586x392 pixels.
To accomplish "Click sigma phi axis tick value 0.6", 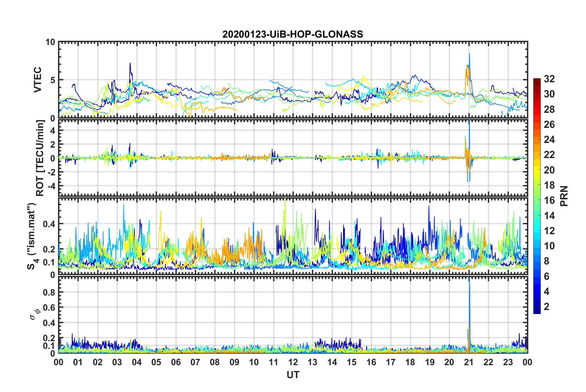I will [49, 308].
